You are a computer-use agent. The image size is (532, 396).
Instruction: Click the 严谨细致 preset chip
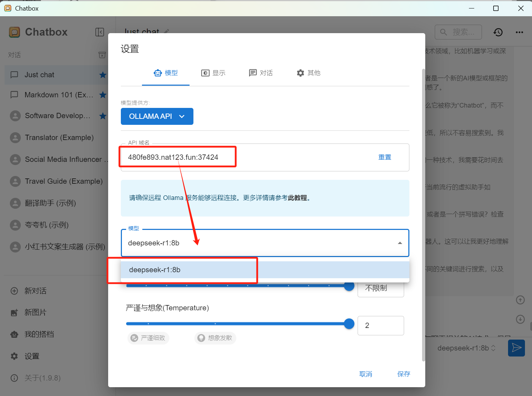148,338
